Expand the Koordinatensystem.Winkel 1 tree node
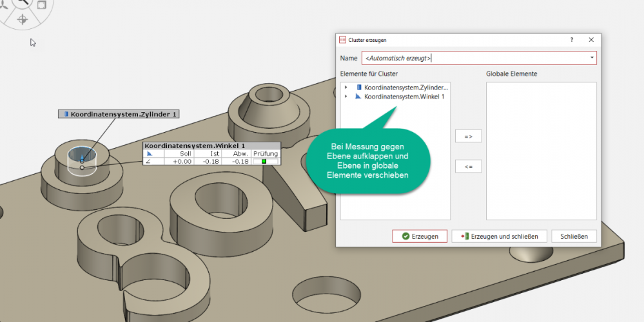This screenshot has height=322, width=644. click(x=346, y=96)
